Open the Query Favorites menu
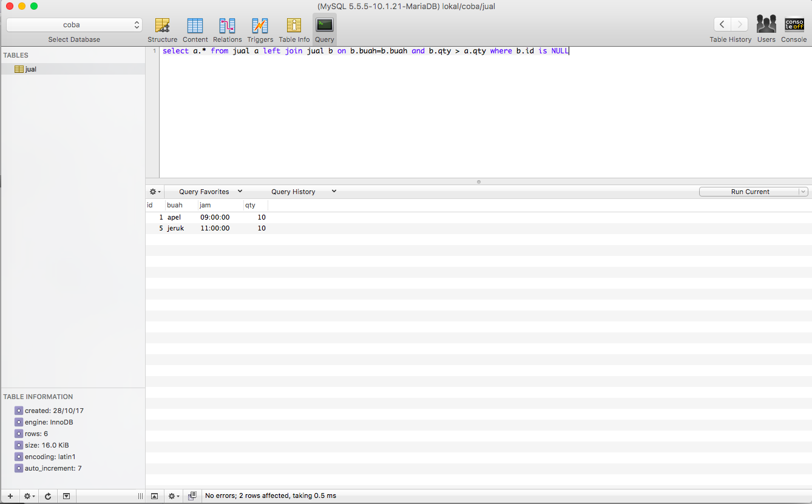812x504 pixels. [210, 192]
